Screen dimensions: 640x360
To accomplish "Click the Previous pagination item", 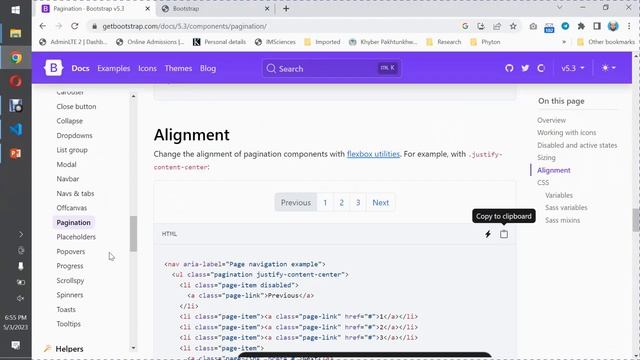I will pyautogui.click(x=296, y=202).
